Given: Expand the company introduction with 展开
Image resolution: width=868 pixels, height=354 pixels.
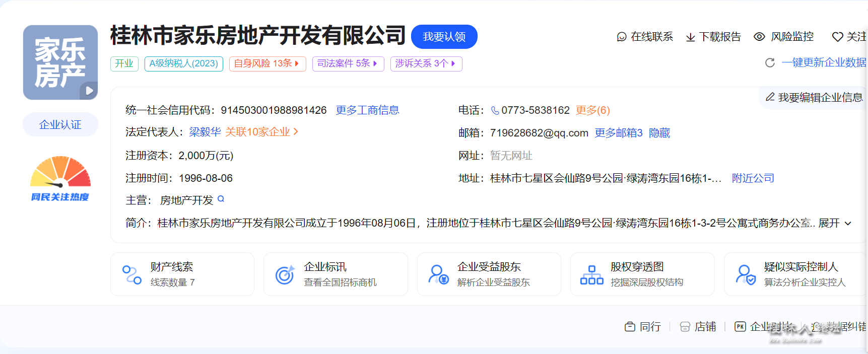Looking at the screenshot, I should [834, 223].
